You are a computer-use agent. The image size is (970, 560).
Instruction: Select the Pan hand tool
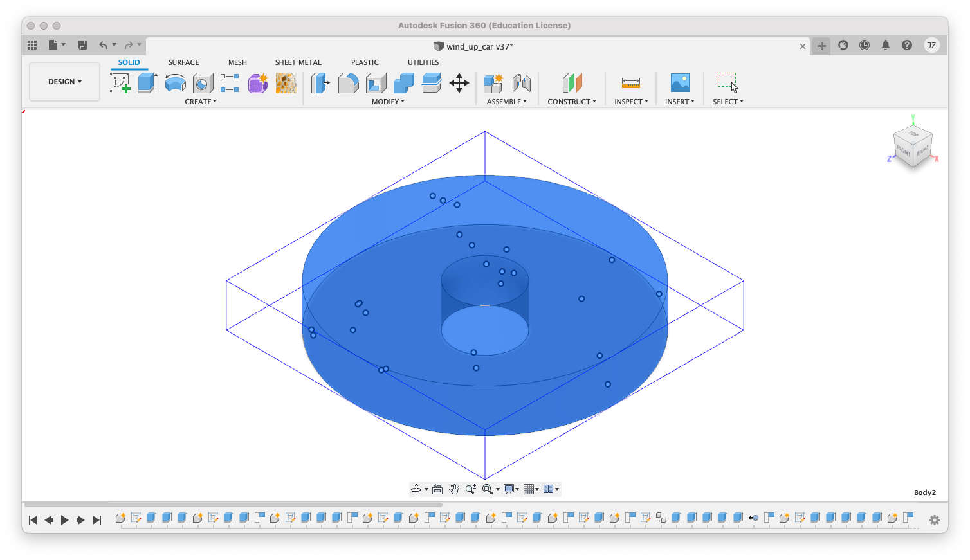point(454,489)
